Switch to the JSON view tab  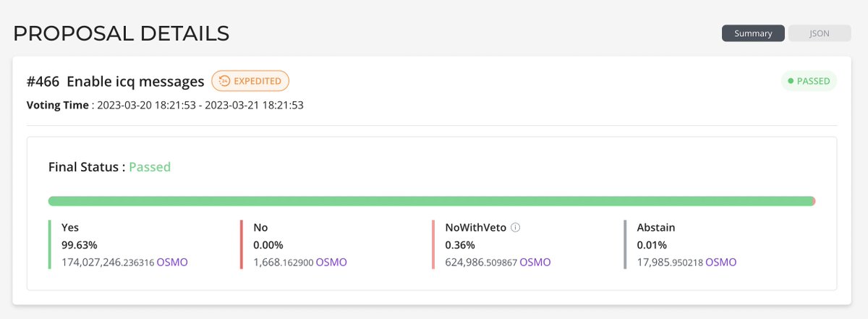point(819,33)
